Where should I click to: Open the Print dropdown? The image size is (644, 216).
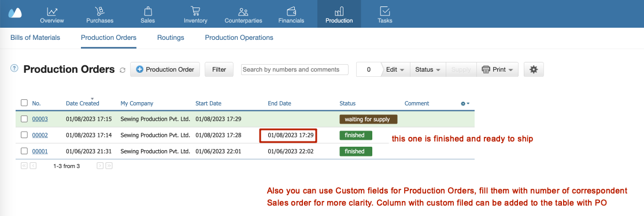point(497,69)
